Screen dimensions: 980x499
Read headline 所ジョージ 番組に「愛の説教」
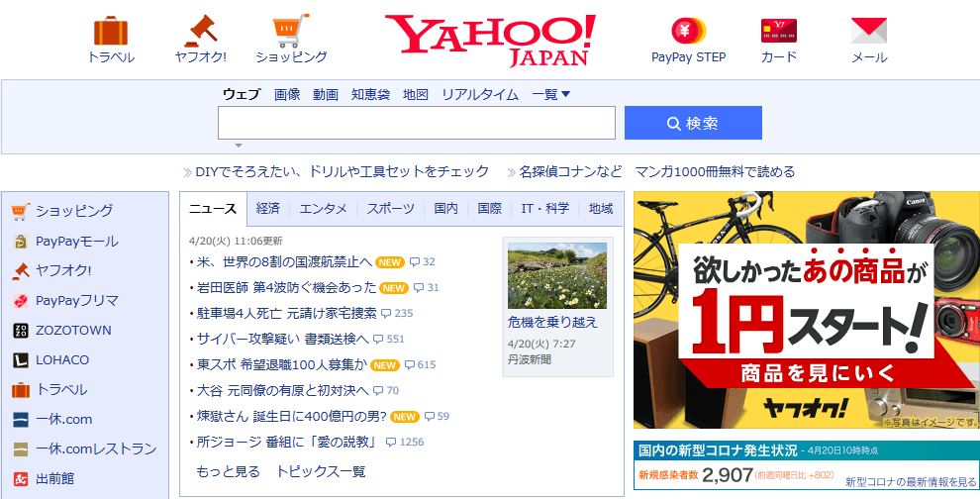[288, 443]
